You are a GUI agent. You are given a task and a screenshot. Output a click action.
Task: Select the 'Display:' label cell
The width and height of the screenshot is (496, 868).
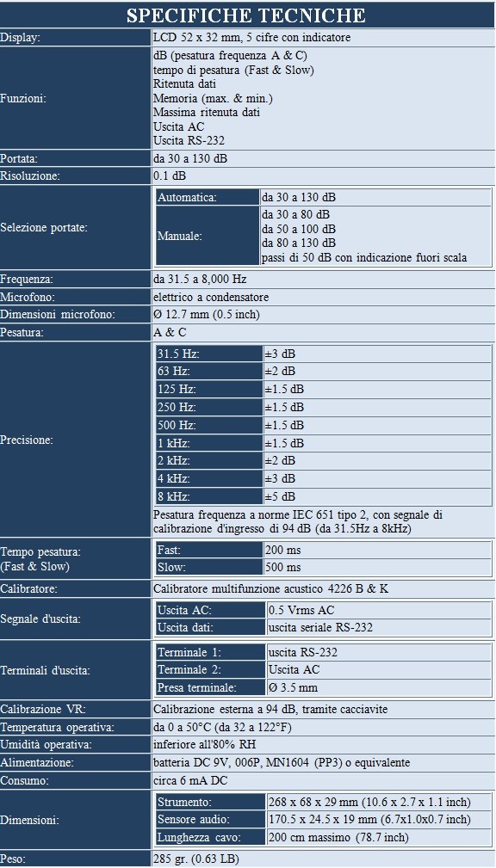click(76, 38)
